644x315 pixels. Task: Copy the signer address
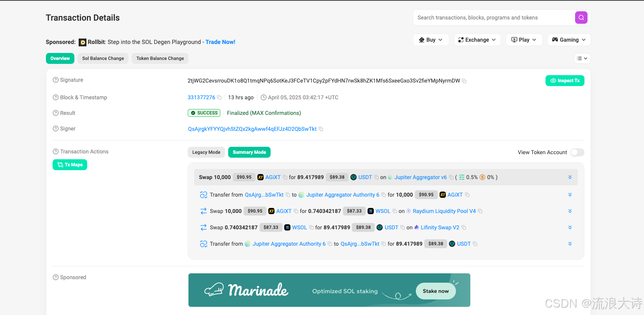pyautogui.click(x=321, y=129)
